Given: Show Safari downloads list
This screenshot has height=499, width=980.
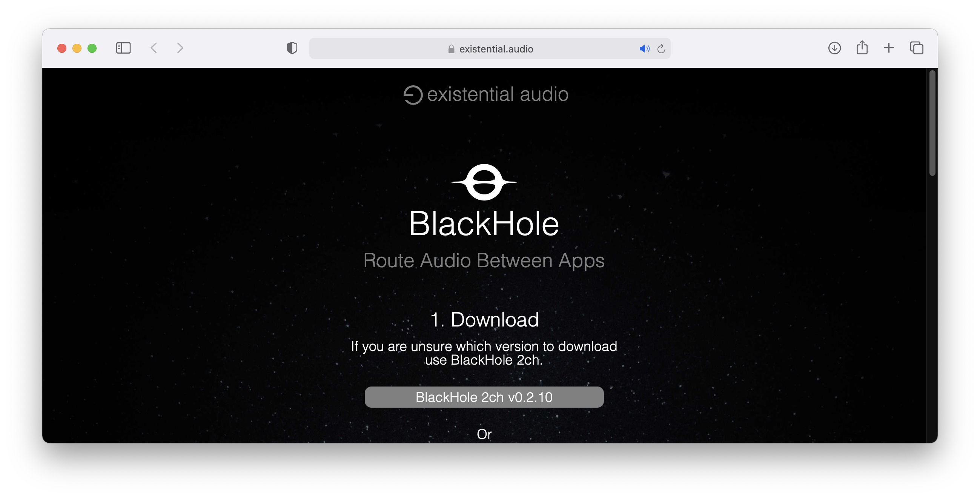Looking at the screenshot, I should coord(834,48).
